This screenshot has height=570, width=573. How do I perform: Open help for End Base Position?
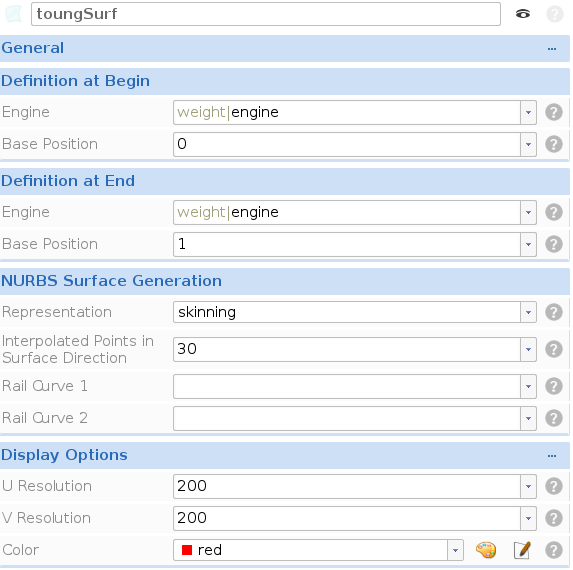[554, 244]
